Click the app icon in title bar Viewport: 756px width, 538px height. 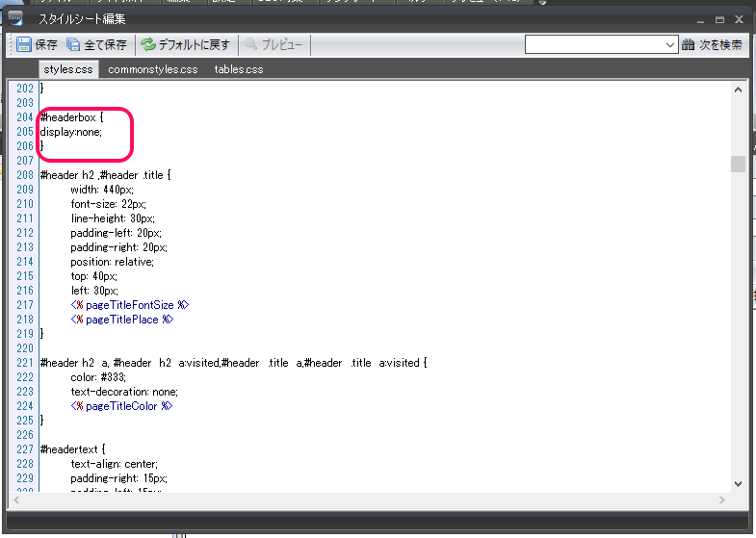click(15, 15)
